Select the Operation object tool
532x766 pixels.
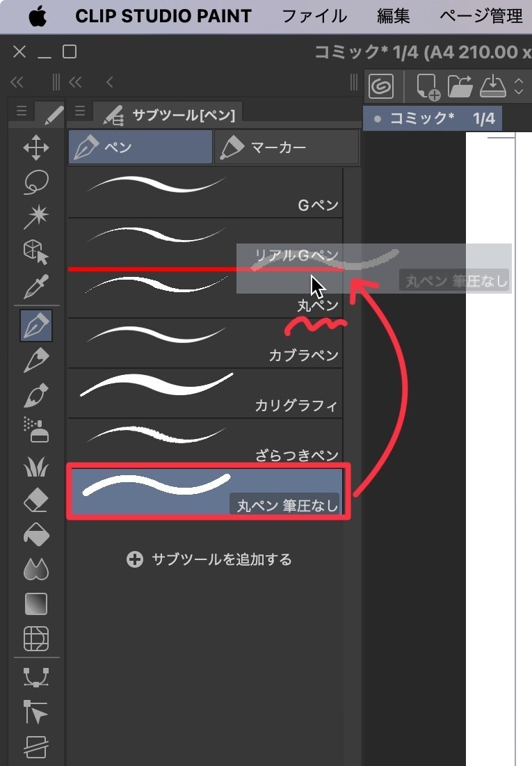(x=36, y=252)
